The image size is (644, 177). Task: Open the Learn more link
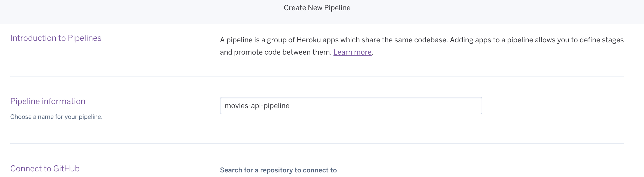[x=352, y=52]
